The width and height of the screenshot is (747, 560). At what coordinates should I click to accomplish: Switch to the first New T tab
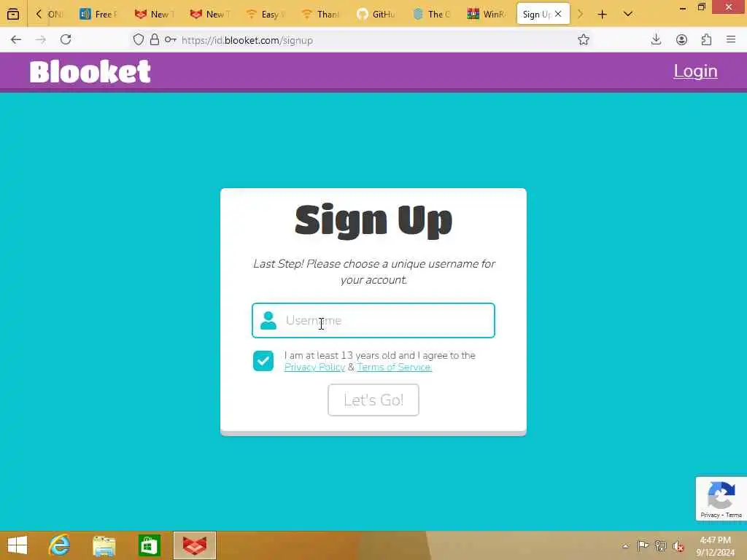[155, 15]
